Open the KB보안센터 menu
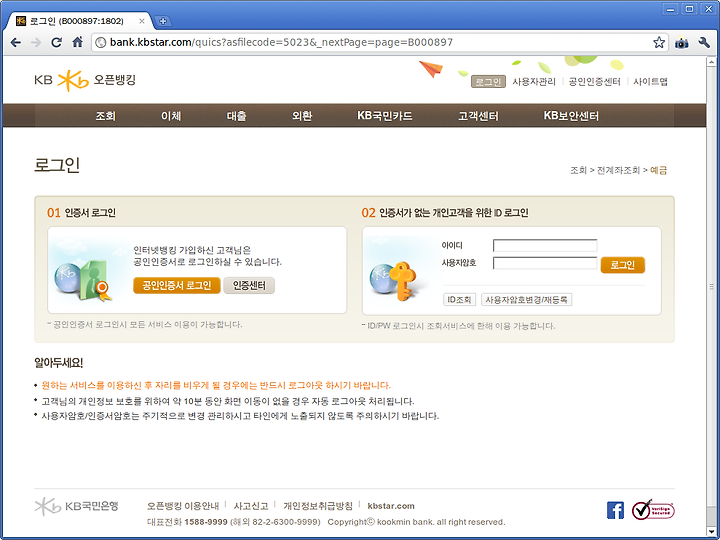The width and height of the screenshot is (720, 540). (571, 116)
